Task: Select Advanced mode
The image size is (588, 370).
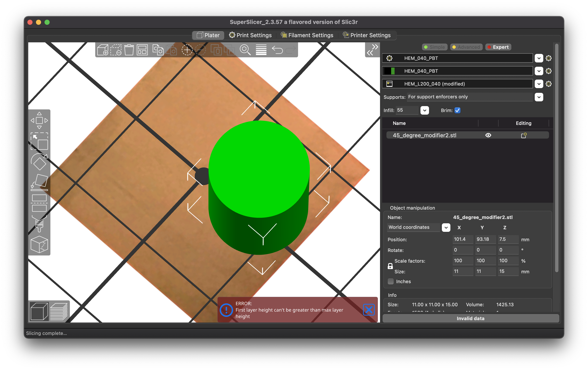Action: 466,47
